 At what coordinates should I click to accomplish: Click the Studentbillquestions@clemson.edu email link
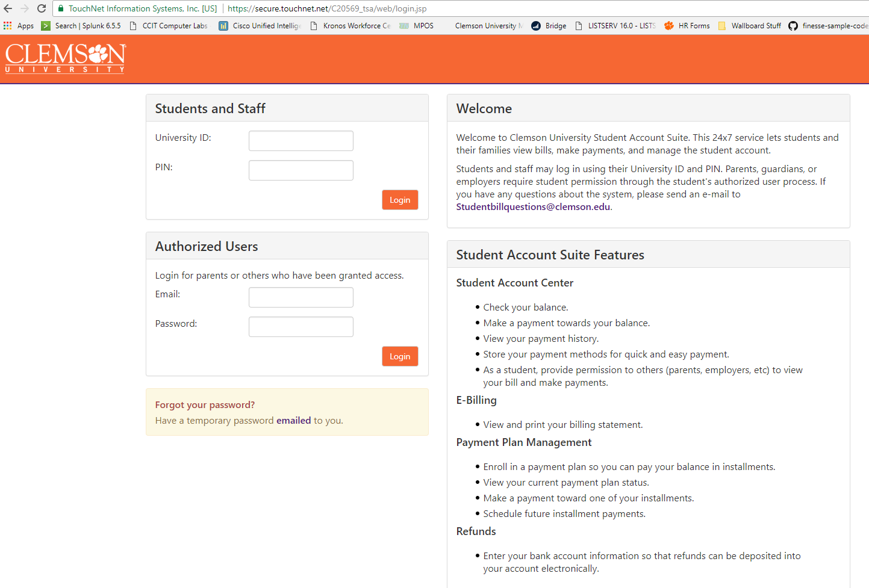533,207
